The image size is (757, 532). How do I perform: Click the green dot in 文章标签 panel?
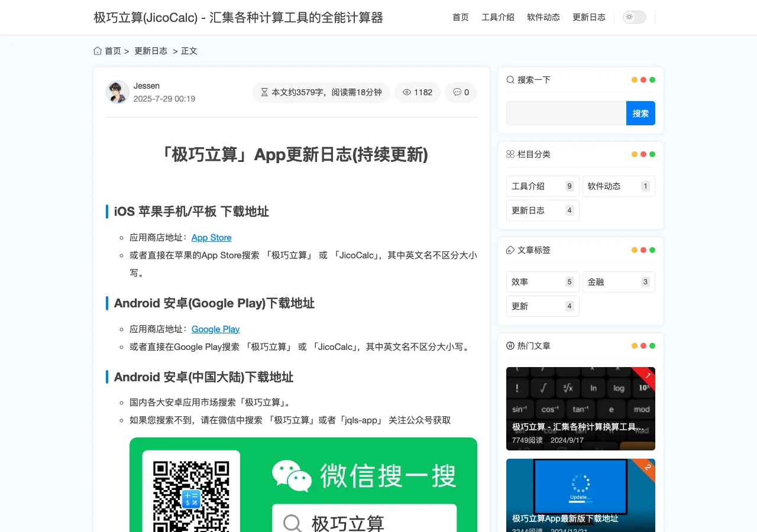click(652, 250)
